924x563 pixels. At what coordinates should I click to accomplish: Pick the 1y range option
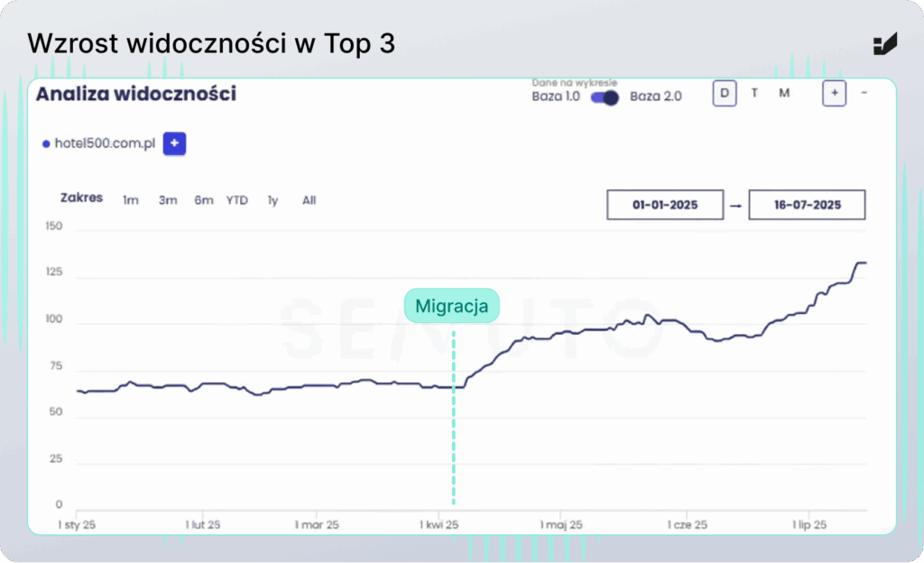(273, 200)
